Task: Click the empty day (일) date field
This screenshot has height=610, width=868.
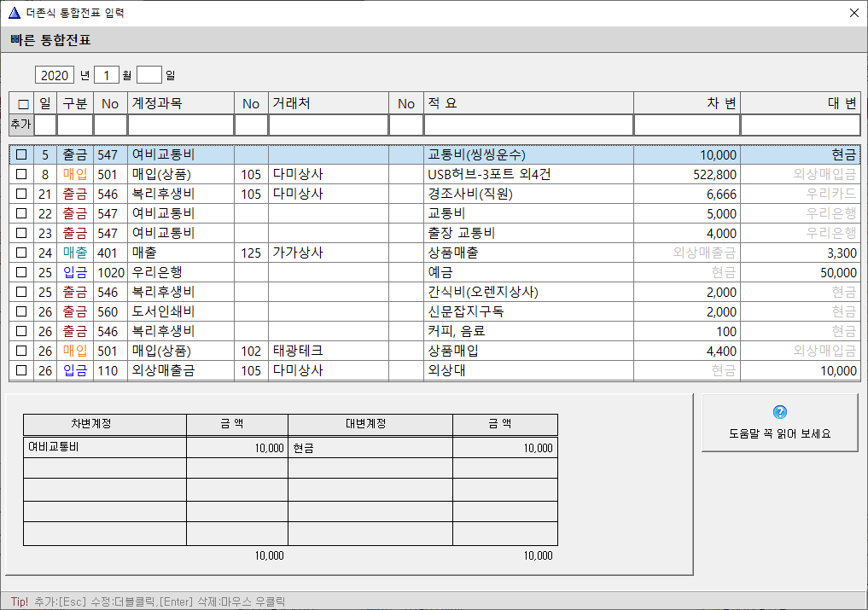Action: pos(149,75)
